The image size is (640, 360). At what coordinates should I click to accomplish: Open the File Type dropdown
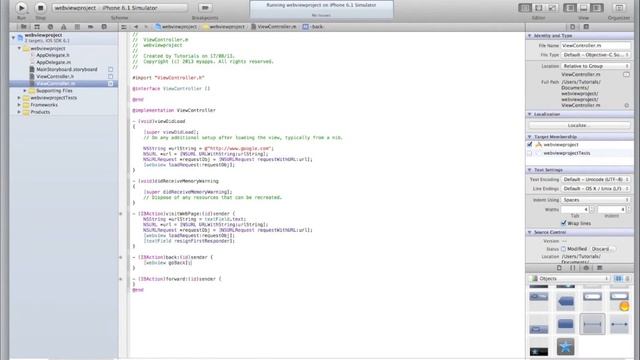click(596, 55)
